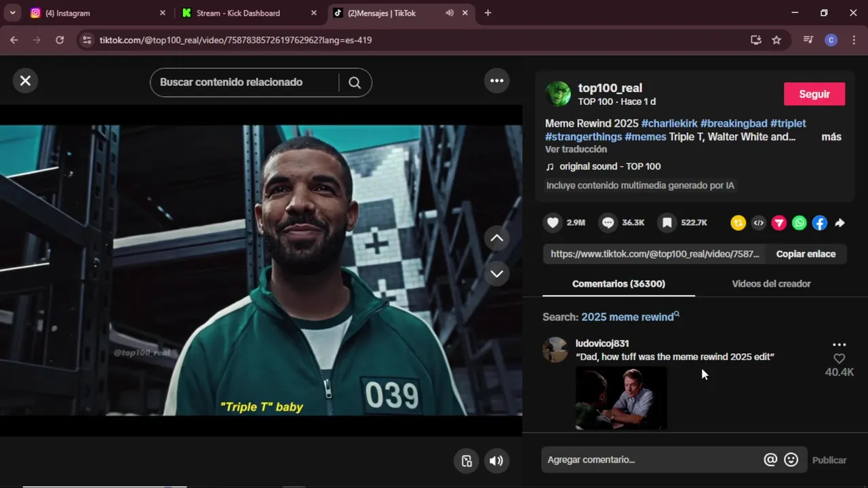Follow top100_real with Seguir button
868x488 pixels.
click(x=814, y=94)
